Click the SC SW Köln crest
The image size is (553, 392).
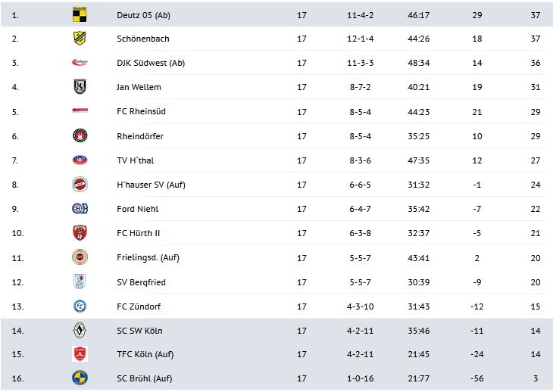[80, 331]
